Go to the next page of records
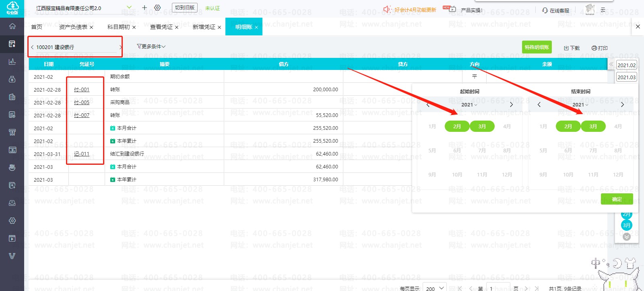 pyautogui.click(x=526, y=289)
